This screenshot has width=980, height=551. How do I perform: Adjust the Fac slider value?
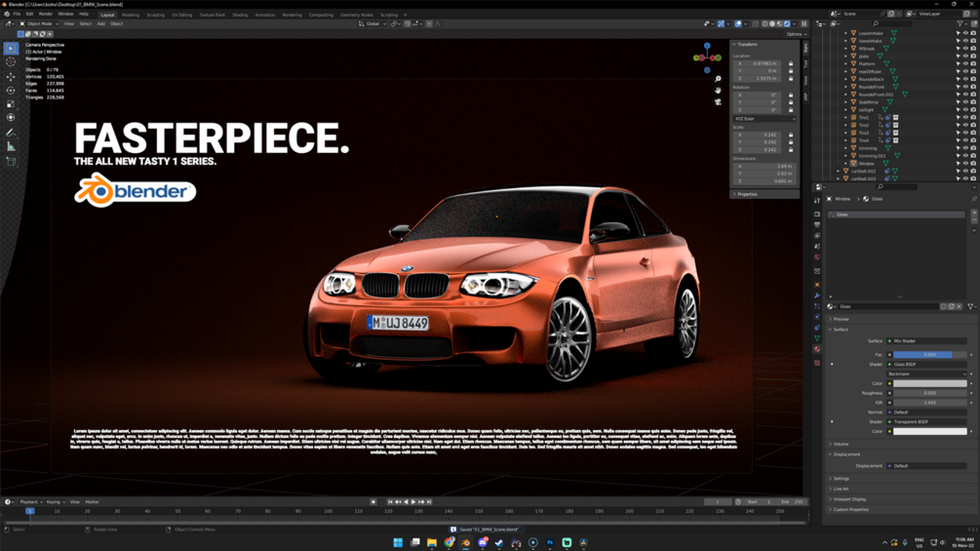(x=929, y=355)
